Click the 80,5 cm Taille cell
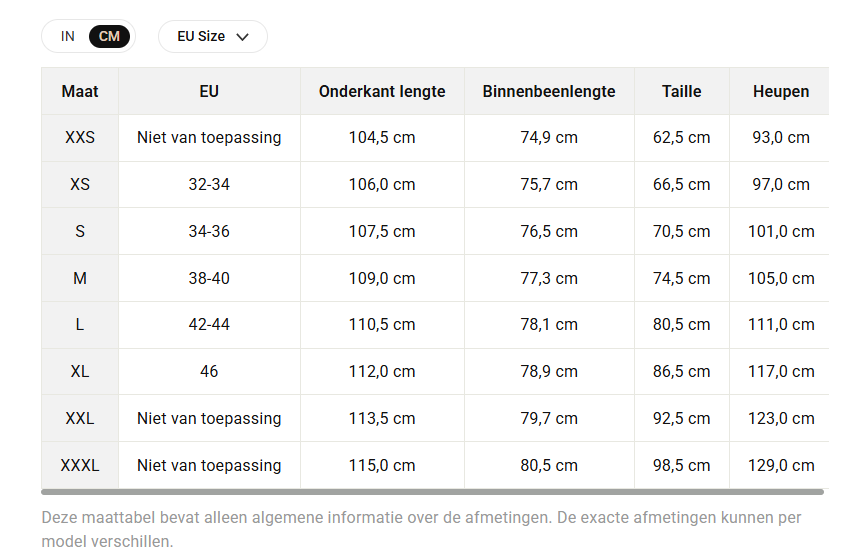868x560 pixels. click(681, 324)
